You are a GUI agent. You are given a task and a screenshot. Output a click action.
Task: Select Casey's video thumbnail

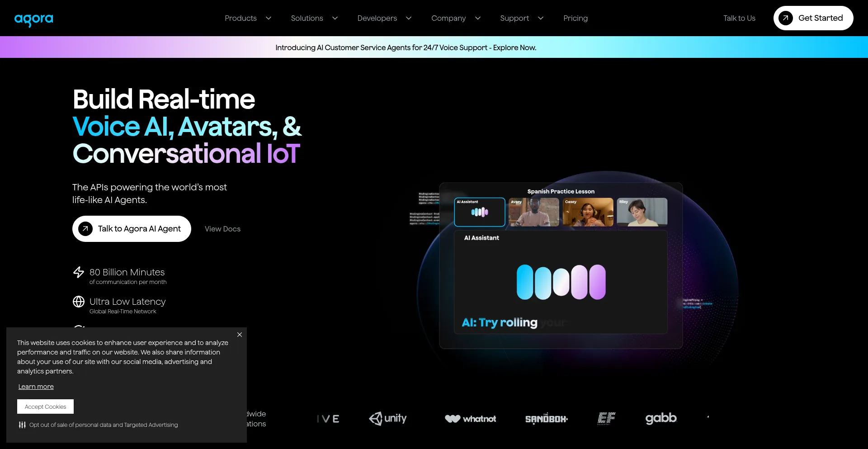click(588, 212)
